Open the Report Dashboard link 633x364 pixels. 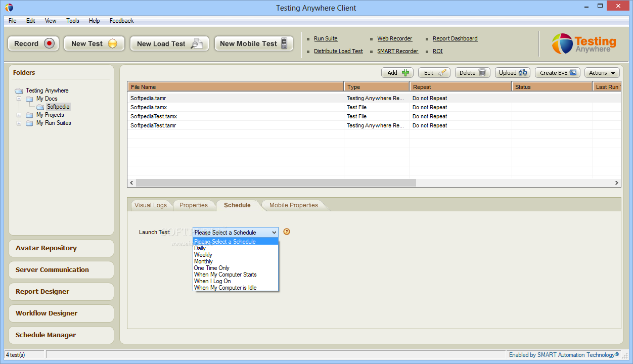[x=455, y=38]
